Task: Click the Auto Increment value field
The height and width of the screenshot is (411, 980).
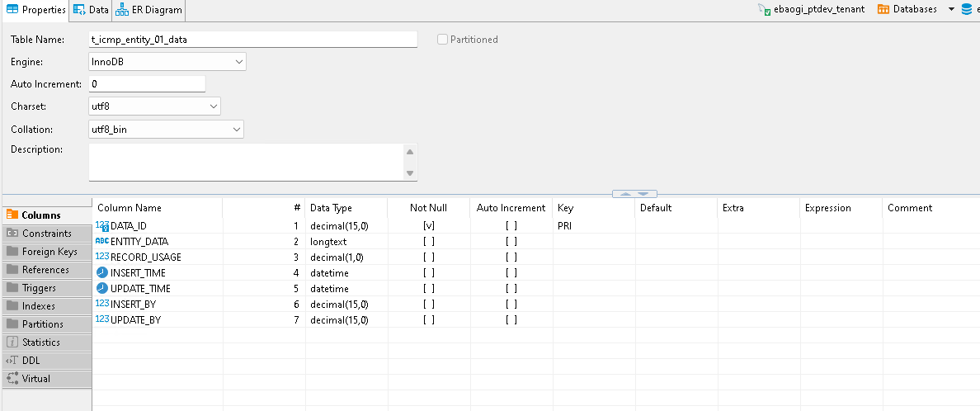Action: tap(148, 84)
